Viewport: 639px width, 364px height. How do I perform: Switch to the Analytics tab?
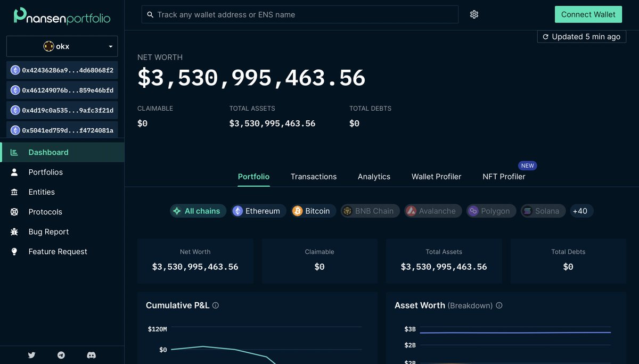[374, 177]
